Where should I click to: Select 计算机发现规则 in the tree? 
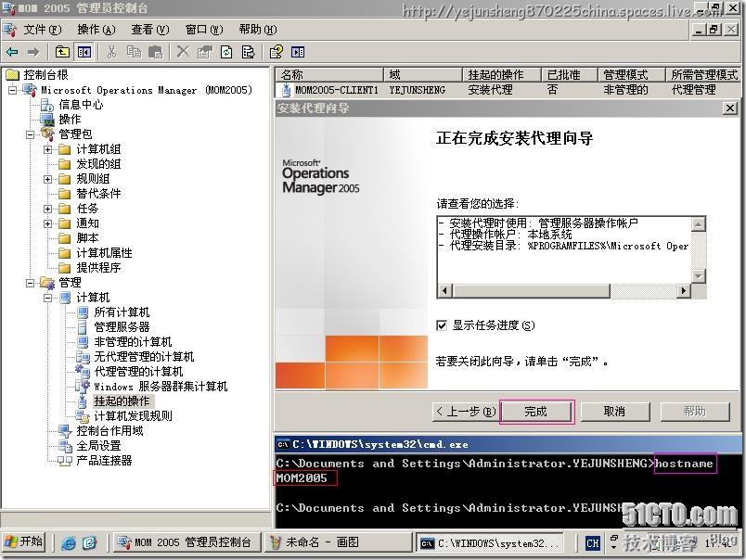(x=134, y=416)
